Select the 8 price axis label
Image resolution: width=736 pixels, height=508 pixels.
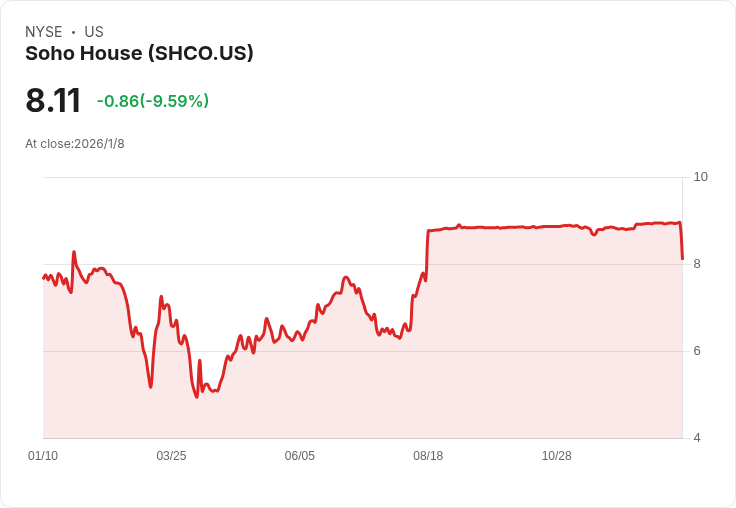pyautogui.click(x=697, y=264)
